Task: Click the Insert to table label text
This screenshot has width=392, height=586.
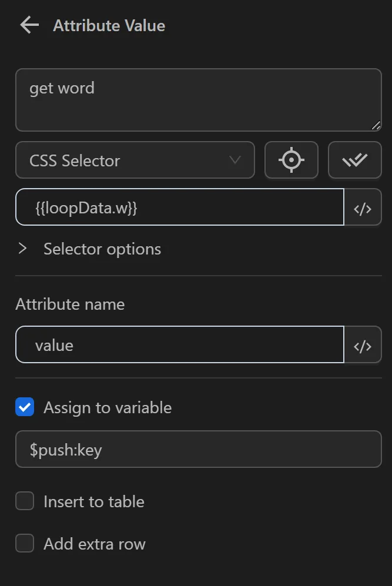Action: coord(93,501)
